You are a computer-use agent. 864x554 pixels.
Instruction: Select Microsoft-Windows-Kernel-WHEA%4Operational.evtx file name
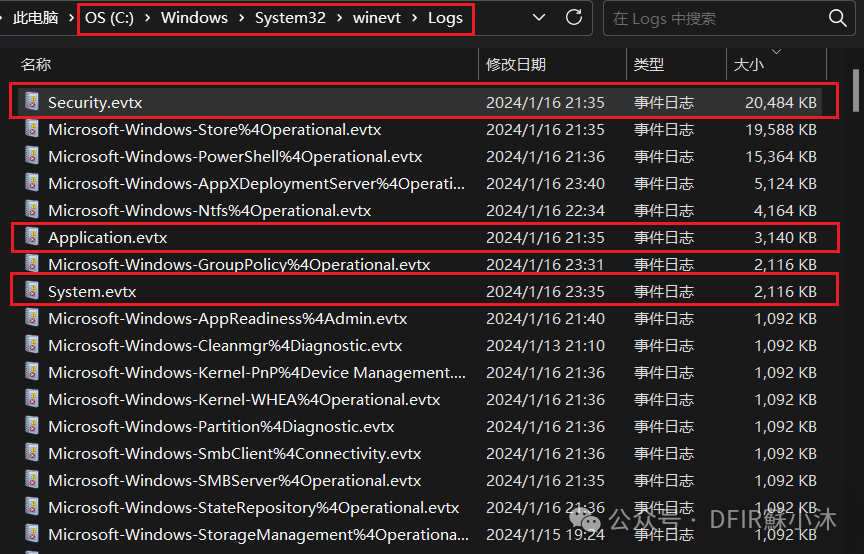click(244, 400)
